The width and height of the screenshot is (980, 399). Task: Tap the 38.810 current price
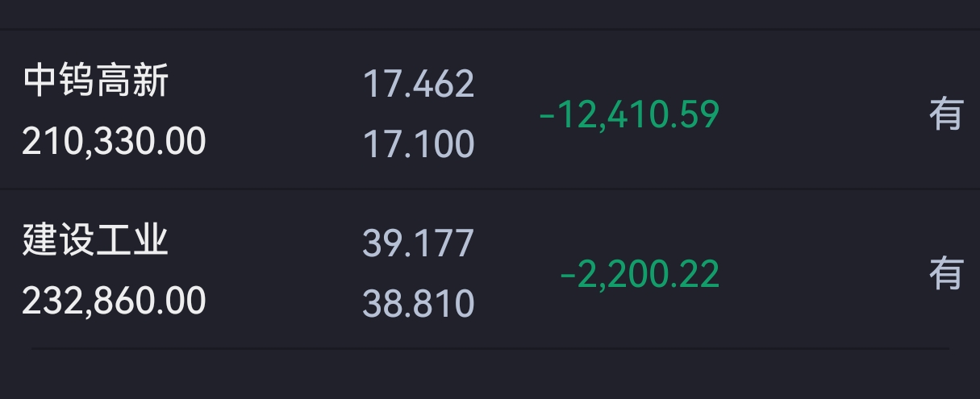pyautogui.click(x=419, y=304)
